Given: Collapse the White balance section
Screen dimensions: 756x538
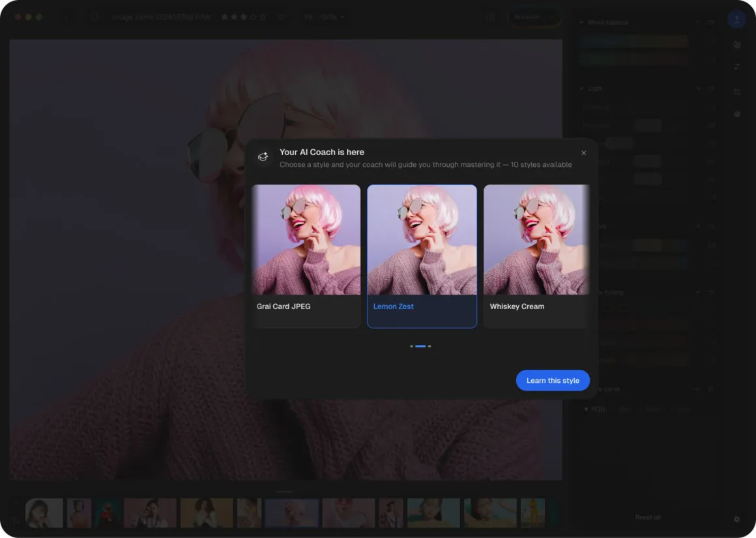Looking at the screenshot, I should pyautogui.click(x=581, y=22).
